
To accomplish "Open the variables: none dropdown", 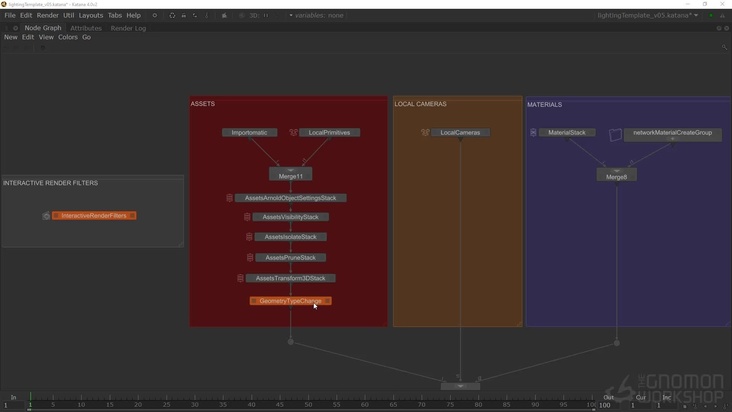I will click(x=316, y=15).
